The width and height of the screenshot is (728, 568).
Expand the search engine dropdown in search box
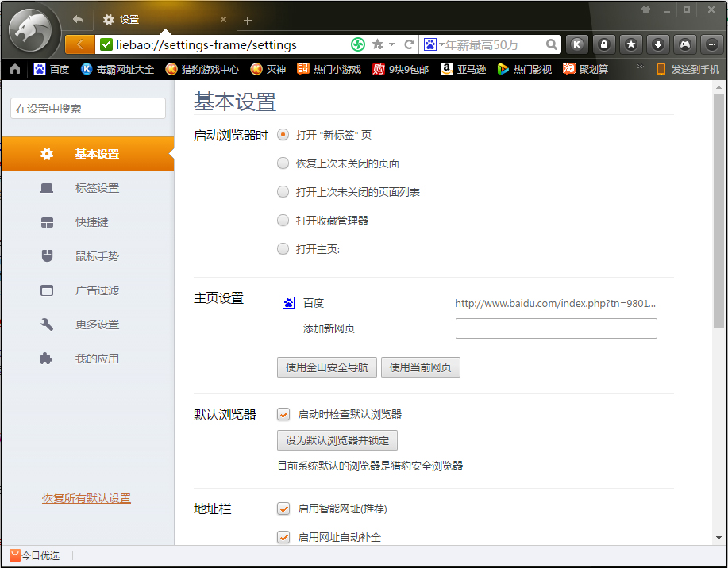441,45
